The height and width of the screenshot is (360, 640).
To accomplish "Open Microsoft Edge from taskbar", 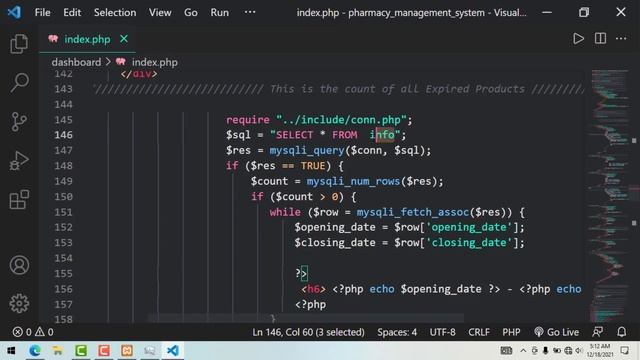I will pyautogui.click(x=35, y=351).
